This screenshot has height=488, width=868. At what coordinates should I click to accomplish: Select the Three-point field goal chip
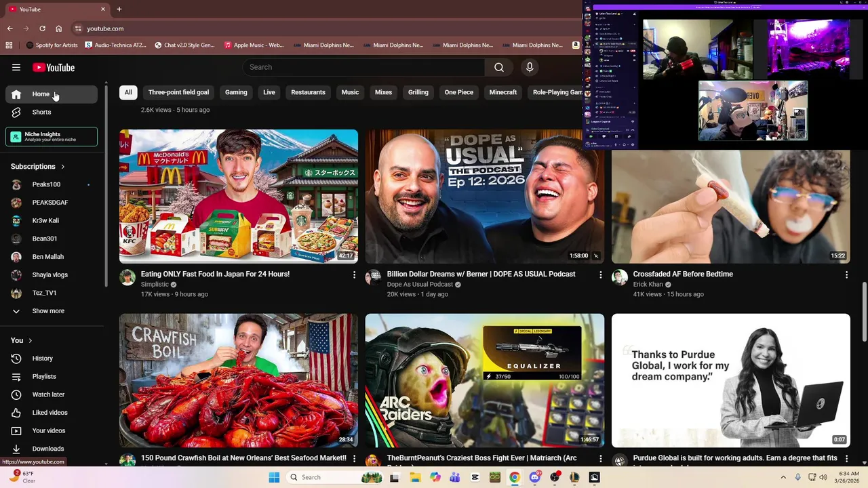[x=178, y=92]
